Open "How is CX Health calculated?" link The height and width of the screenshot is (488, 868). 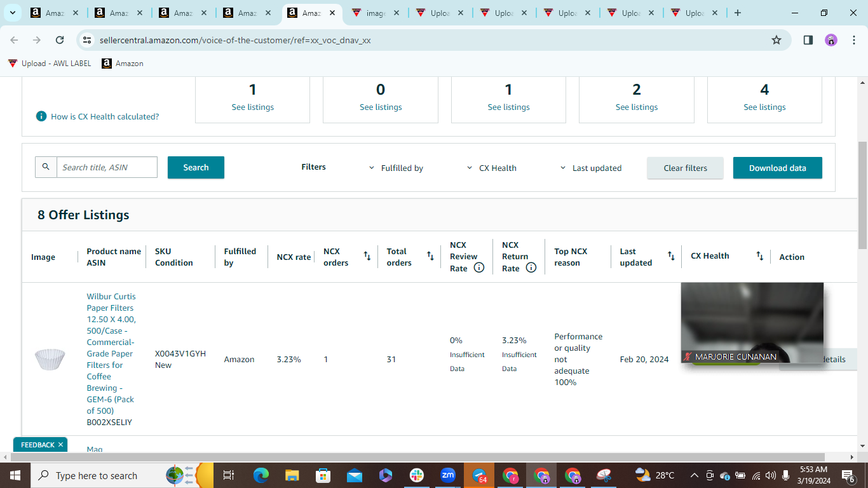point(105,116)
